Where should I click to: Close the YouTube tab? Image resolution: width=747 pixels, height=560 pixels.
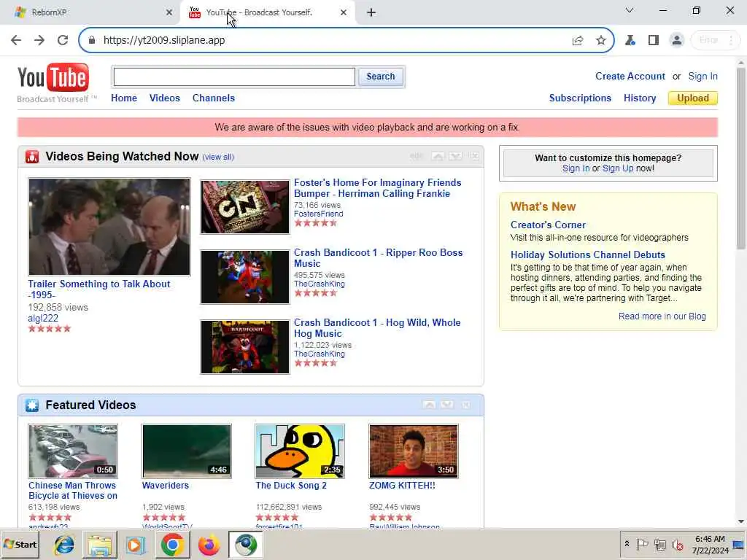pyautogui.click(x=344, y=13)
